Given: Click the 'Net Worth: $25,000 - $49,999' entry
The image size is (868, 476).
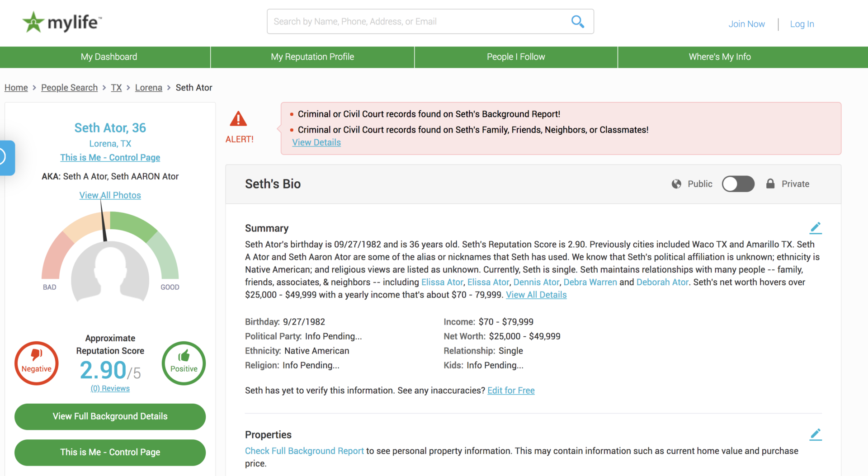Looking at the screenshot, I should click(502, 336).
